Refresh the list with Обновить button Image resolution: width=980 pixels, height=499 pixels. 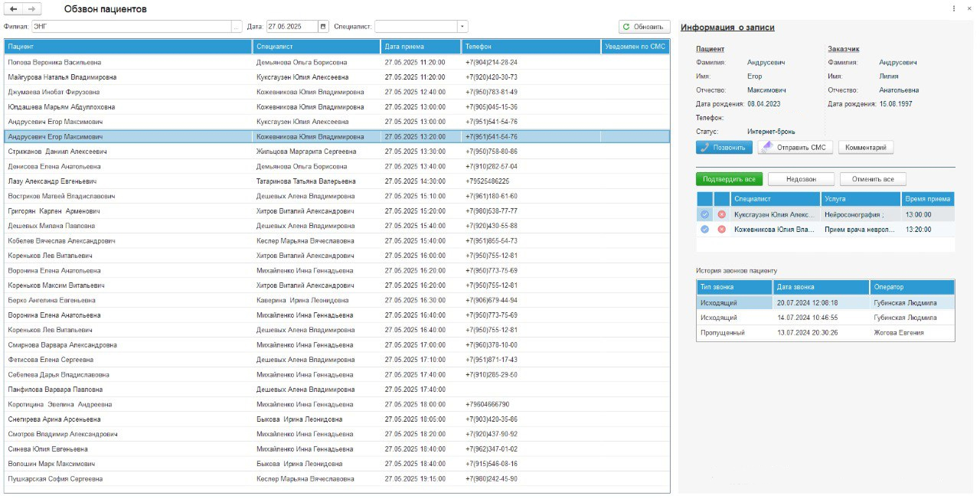(x=644, y=26)
